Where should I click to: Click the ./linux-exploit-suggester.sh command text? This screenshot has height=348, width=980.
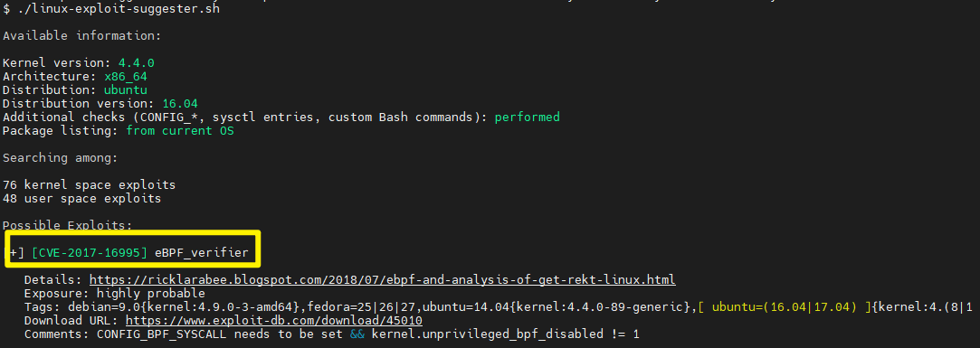pos(119,9)
